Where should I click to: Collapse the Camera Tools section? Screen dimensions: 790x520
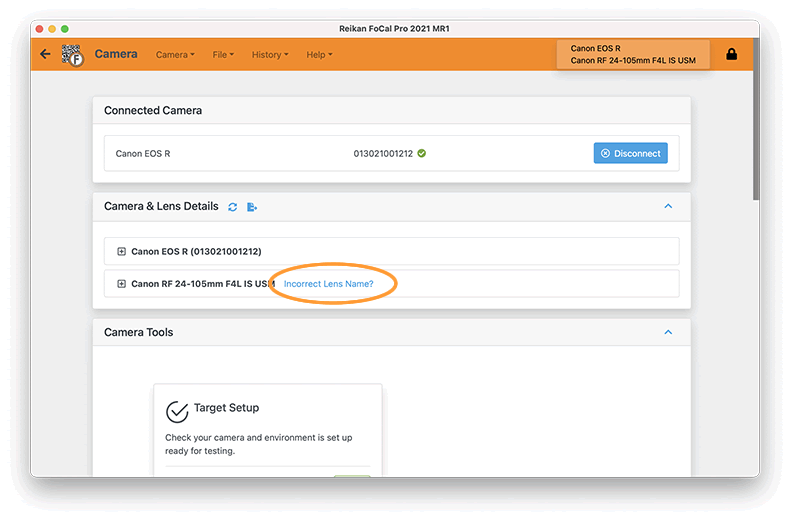click(x=668, y=332)
